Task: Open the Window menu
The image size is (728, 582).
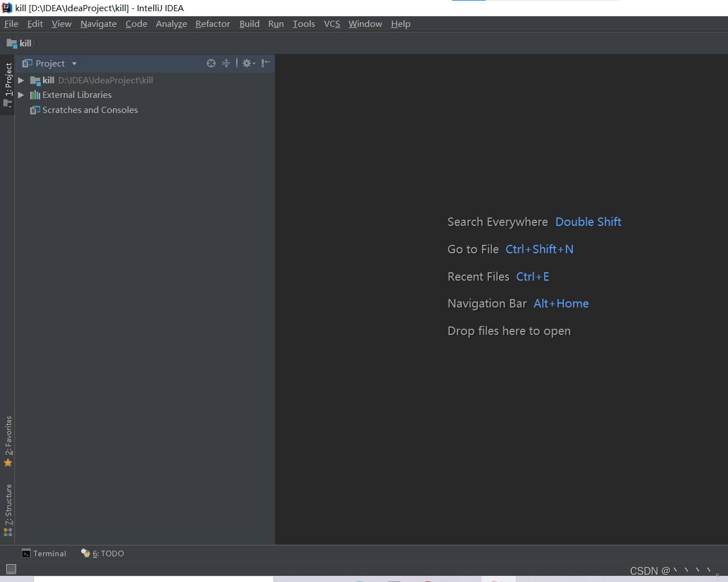Action: pyautogui.click(x=365, y=23)
